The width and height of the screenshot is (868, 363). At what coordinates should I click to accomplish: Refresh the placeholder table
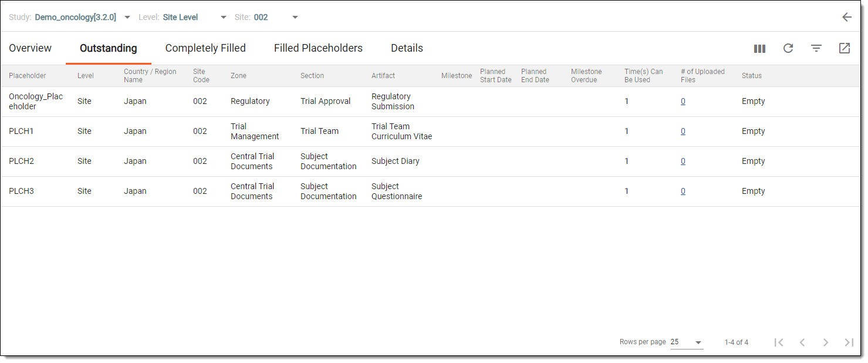[x=788, y=48]
